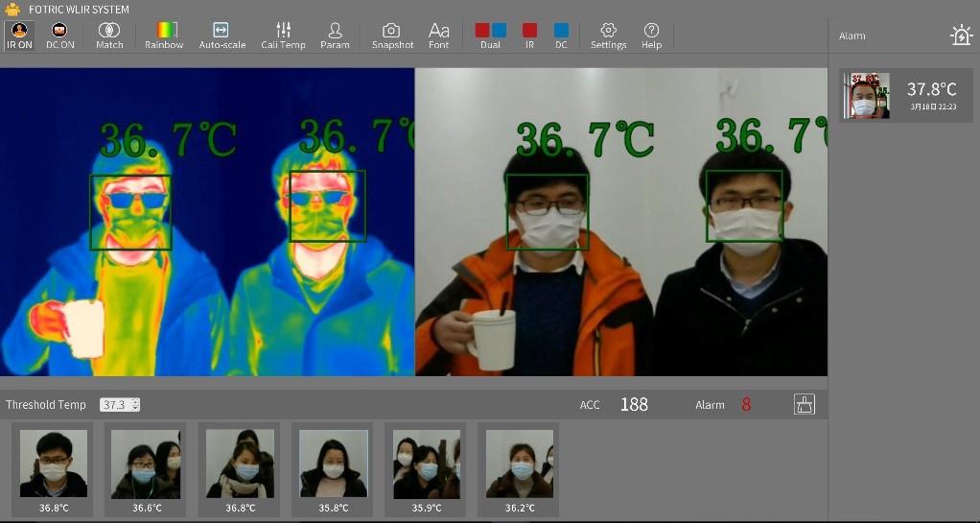Click the Match overlay icon

pos(109,36)
